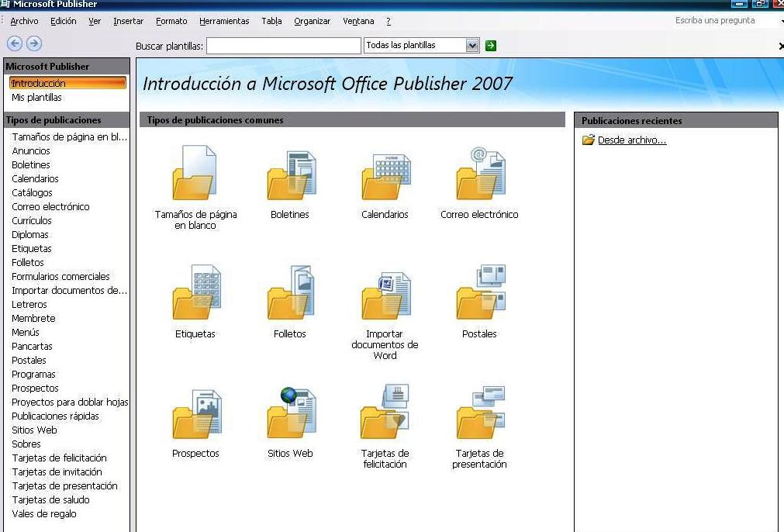Open the Tarjetas de felicitación folder icon

[385, 412]
